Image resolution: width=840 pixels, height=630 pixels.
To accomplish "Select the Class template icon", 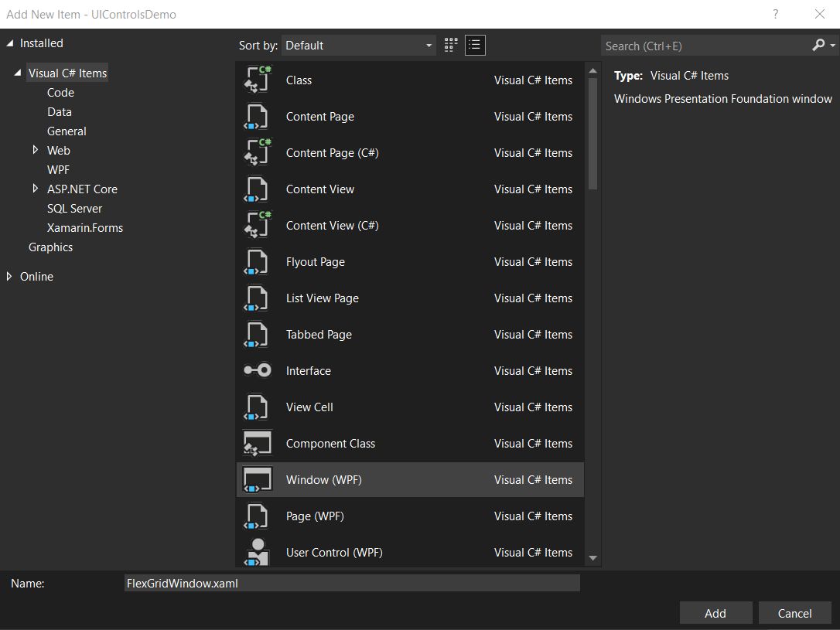I will pyautogui.click(x=257, y=80).
